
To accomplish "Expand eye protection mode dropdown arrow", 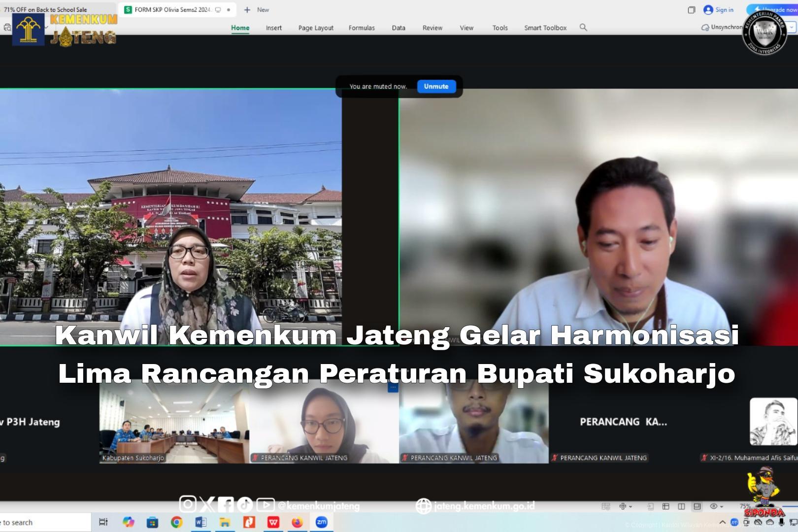I will [722, 506].
